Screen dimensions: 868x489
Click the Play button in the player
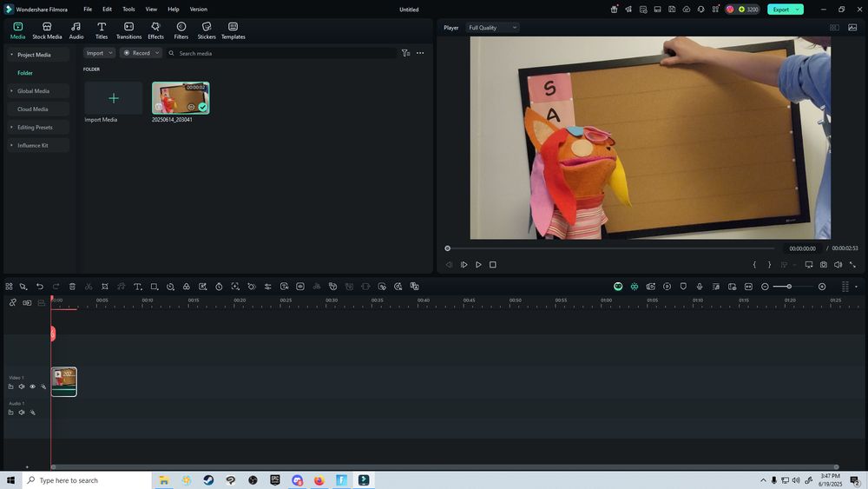(478, 265)
